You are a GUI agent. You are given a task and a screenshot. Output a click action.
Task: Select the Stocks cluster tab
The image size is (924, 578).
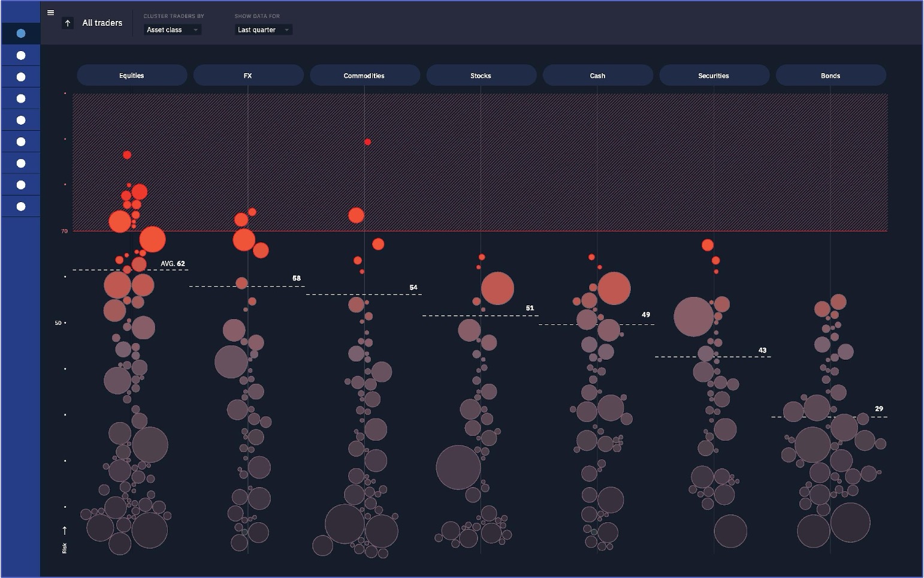(481, 76)
